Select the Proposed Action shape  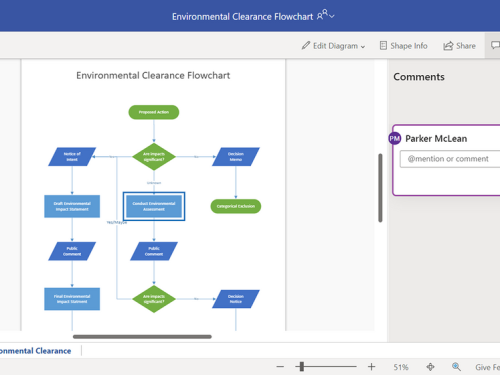pyautogui.click(x=154, y=112)
